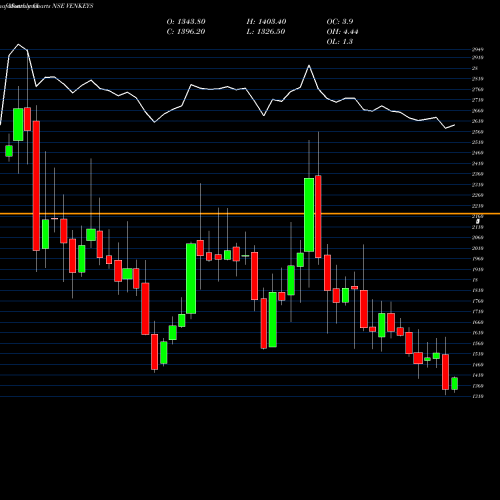
Task: Click the tallest green candle beside the orange line
Action: tap(309, 215)
